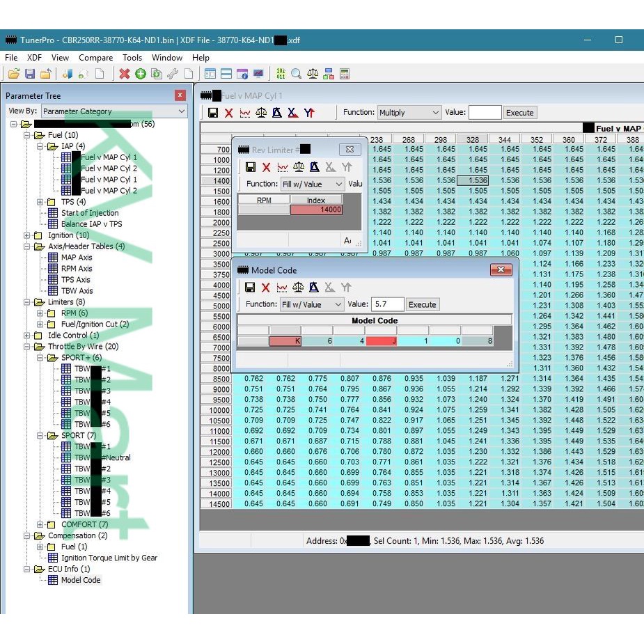Click the Value field showing 5.7
644x644 pixels.
coord(387,304)
